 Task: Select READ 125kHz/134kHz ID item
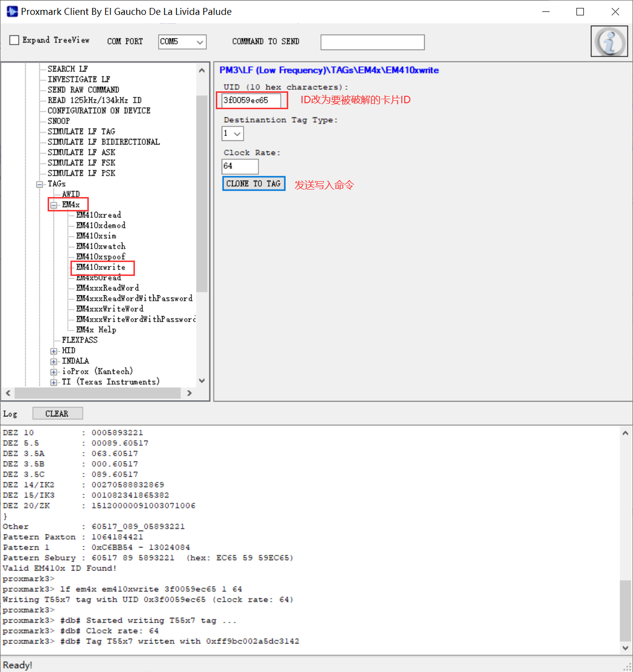pyautogui.click(x=95, y=100)
